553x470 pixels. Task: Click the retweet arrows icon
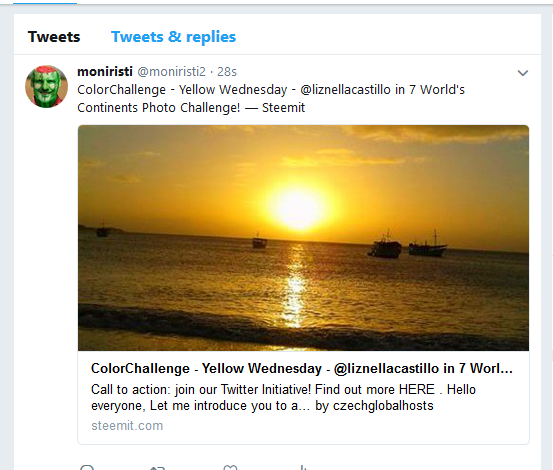(x=157, y=468)
